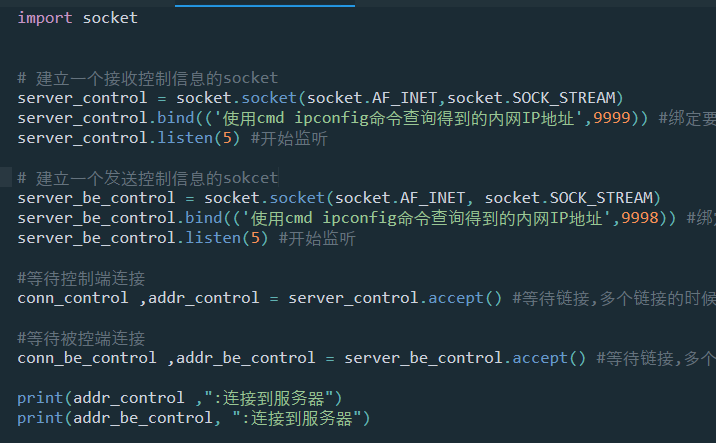Click the active tab's blue underline indicator
Screen dimensions: 716x443
tap(265, 5)
